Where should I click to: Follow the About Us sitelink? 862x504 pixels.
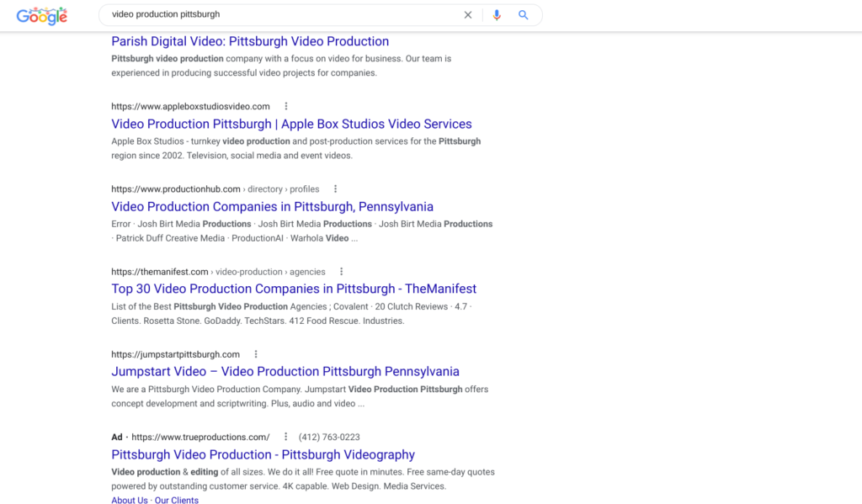(129, 500)
